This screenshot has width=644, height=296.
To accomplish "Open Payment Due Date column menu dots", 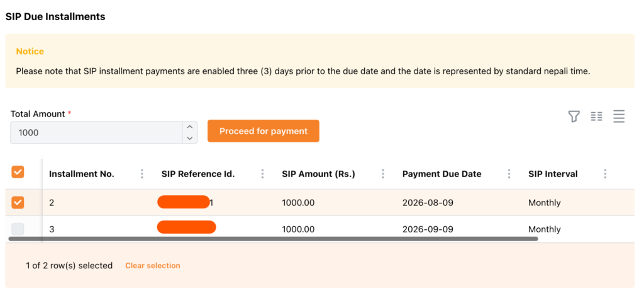I will (x=509, y=174).
